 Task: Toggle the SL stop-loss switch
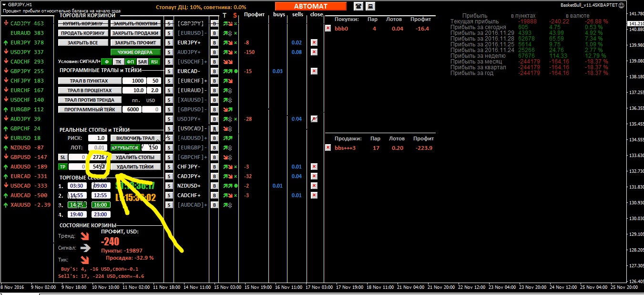(62, 157)
